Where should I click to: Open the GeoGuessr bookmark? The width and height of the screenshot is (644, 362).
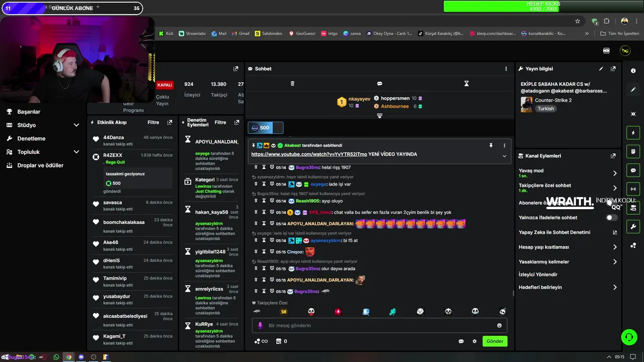coord(302,34)
